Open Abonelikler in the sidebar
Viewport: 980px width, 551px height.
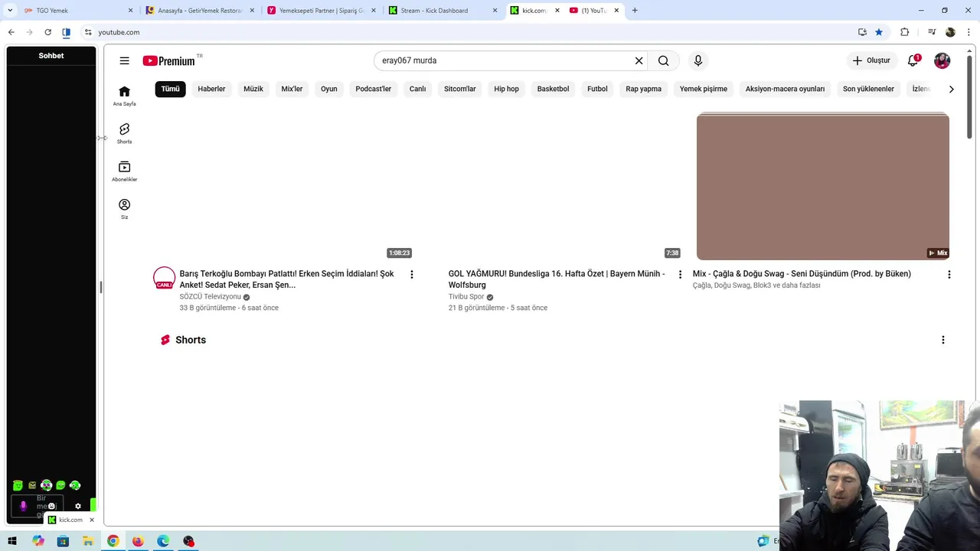click(x=124, y=171)
